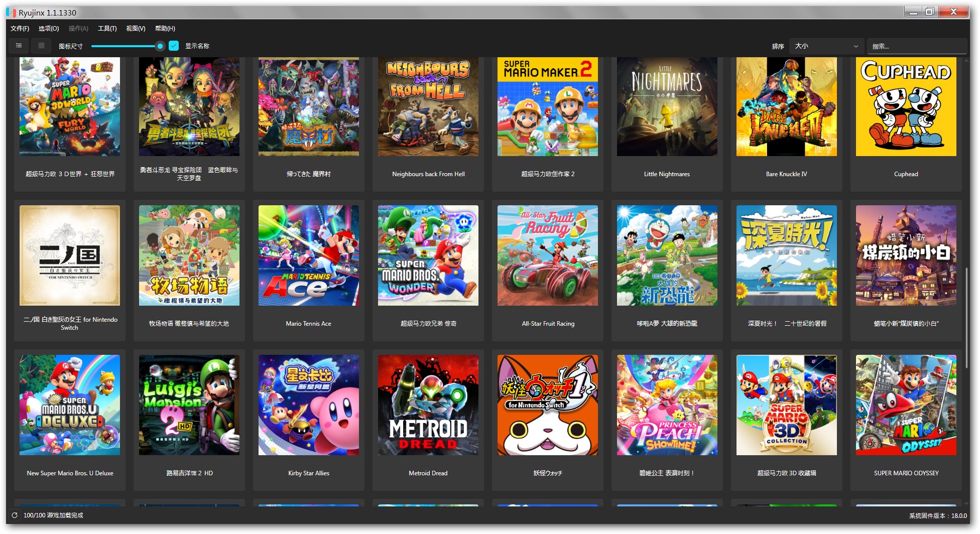Select the 牧场物语 game cover
The width and height of the screenshot is (980, 534).
(189, 255)
